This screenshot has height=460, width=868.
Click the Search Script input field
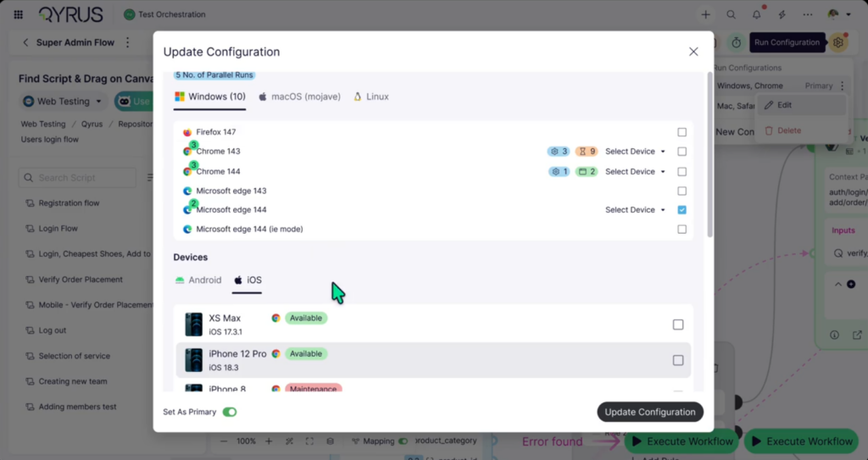pos(77,178)
